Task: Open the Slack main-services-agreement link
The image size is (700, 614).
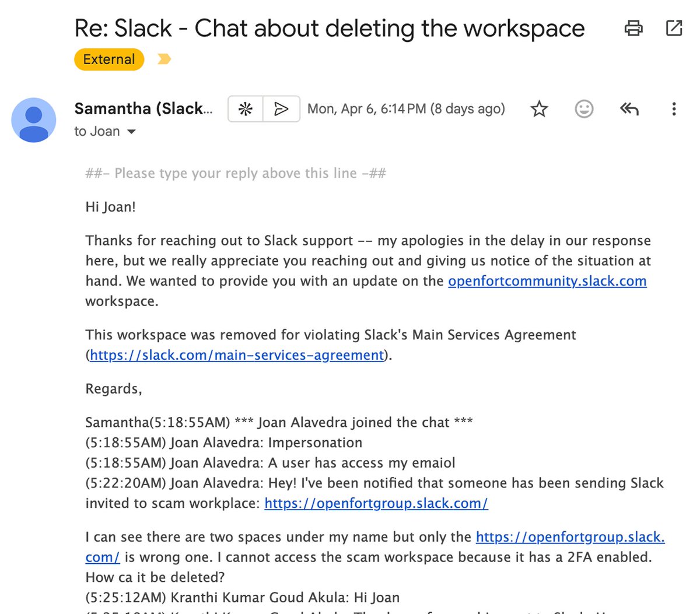Action: click(237, 355)
